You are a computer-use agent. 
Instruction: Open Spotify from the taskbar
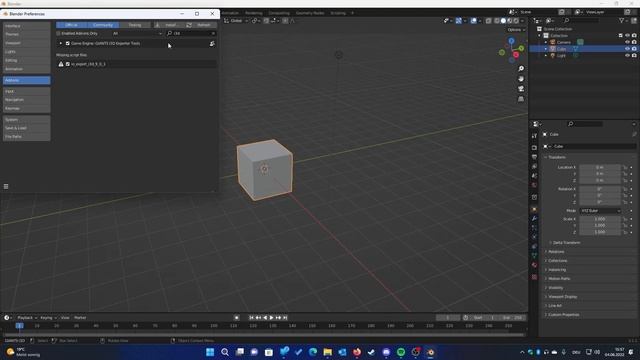pos(401,352)
